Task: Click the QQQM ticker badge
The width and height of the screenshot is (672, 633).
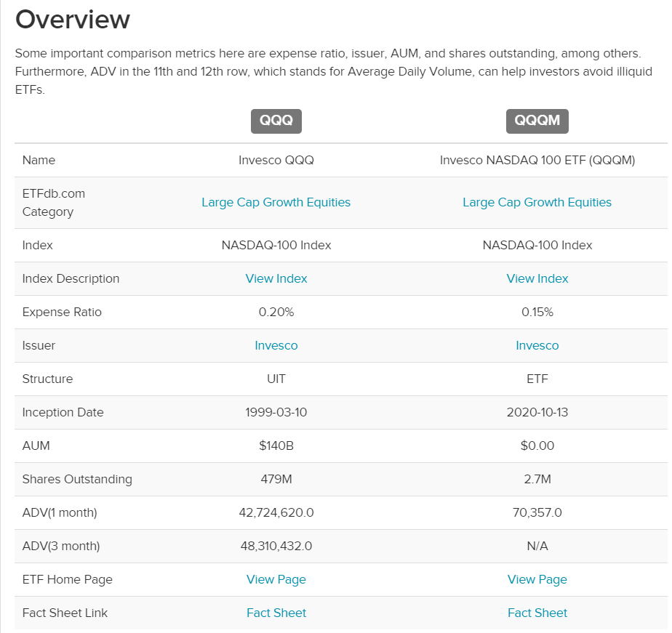Action: coord(537,121)
